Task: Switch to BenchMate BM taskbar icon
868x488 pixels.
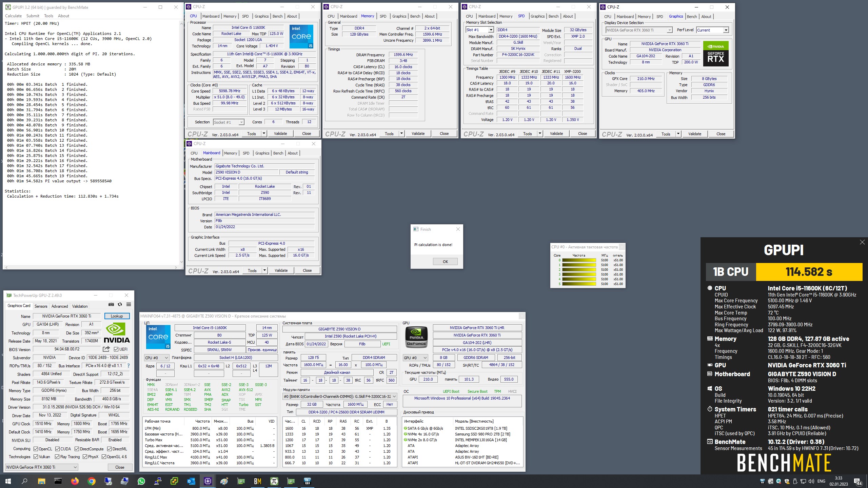Action: [257, 481]
